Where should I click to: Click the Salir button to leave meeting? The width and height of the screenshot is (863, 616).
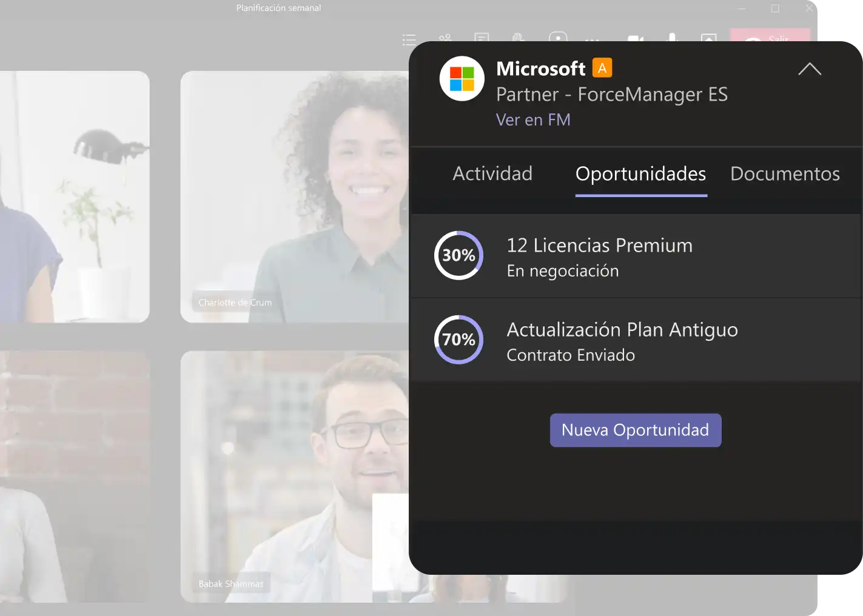pyautogui.click(x=770, y=35)
